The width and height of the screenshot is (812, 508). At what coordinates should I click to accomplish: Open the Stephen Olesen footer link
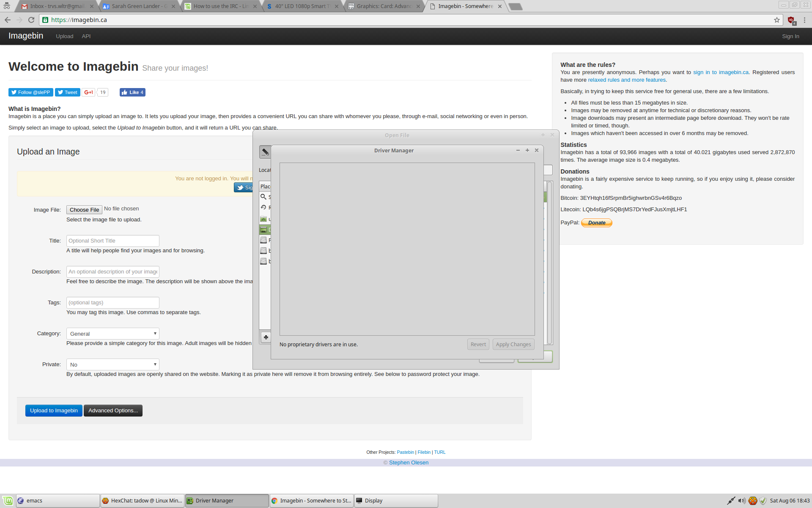[409, 463]
